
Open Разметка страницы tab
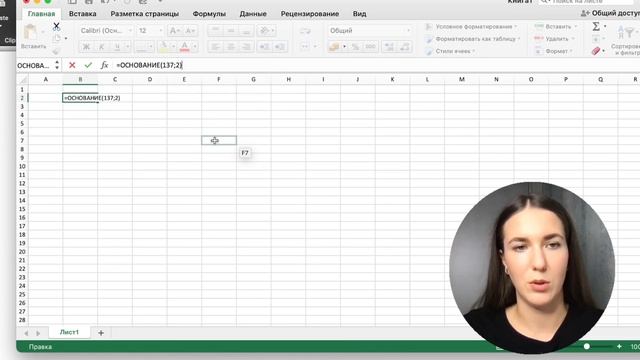pyautogui.click(x=144, y=14)
